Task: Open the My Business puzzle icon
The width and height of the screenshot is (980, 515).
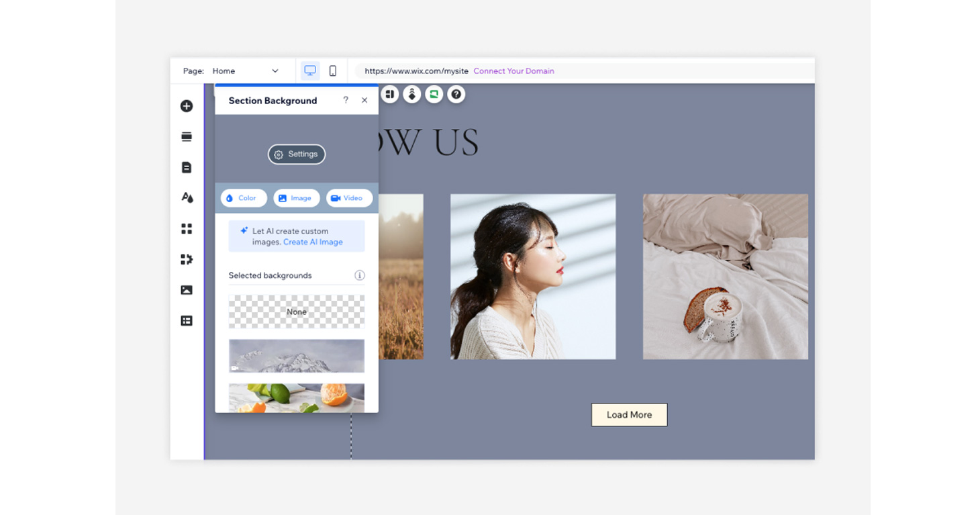Action: click(x=187, y=259)
